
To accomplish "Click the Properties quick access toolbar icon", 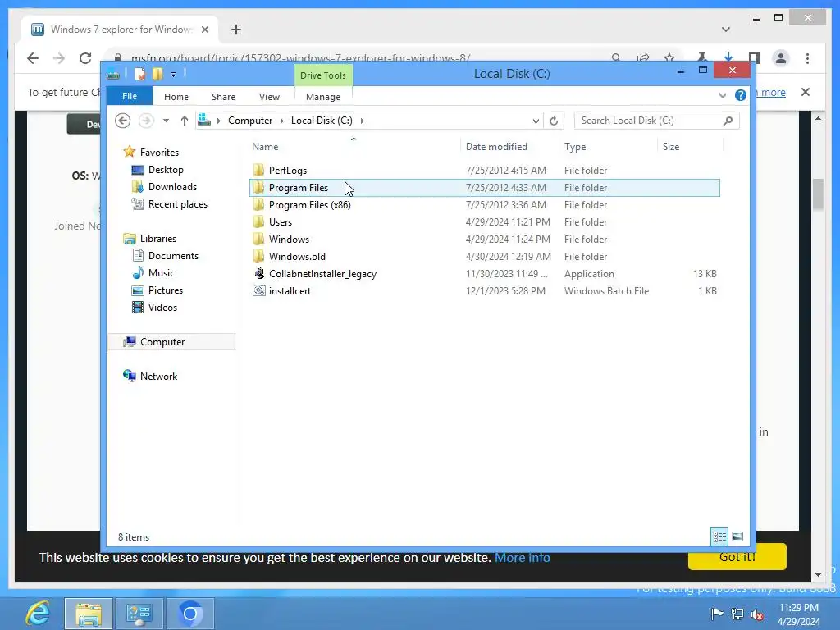I will click(x=139, y=74).
